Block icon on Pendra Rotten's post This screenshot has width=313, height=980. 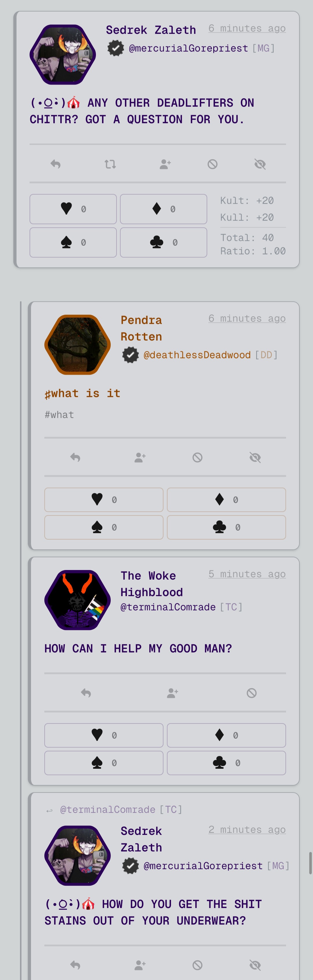tap(198, 457)
